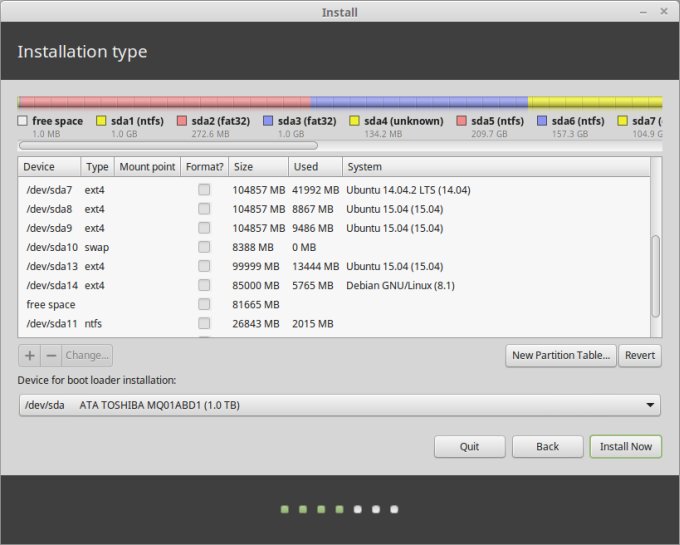Click the System column header

[496, 167]
